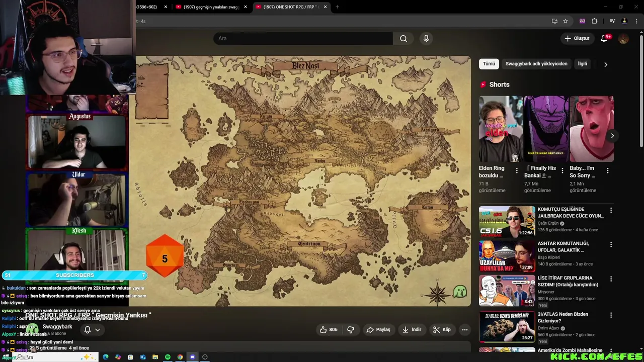The height and width of the screenshot is (362, 644).
Task: Close the ONE SHOT RPG browser tab
Action: pos(326,7)
